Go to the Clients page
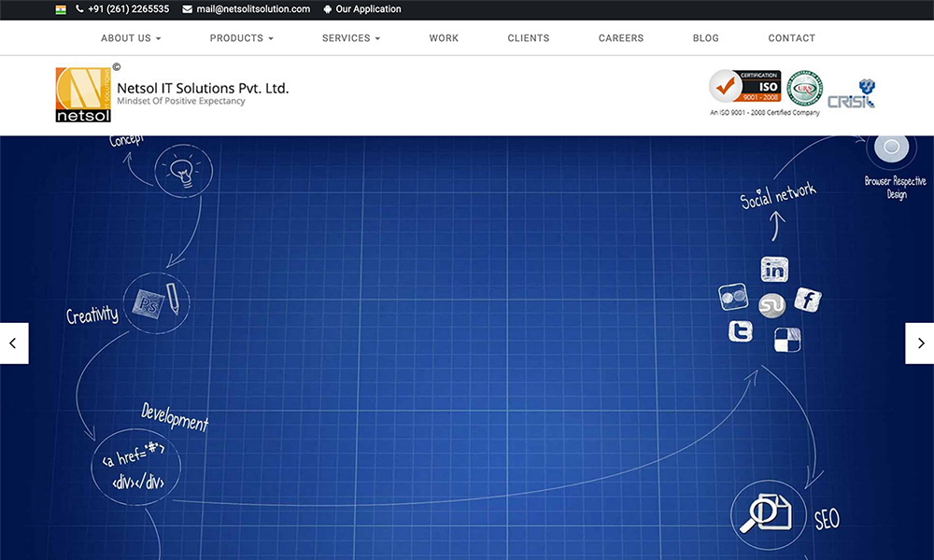Screen dimensions: 934x560 click(x=529, y=38)
